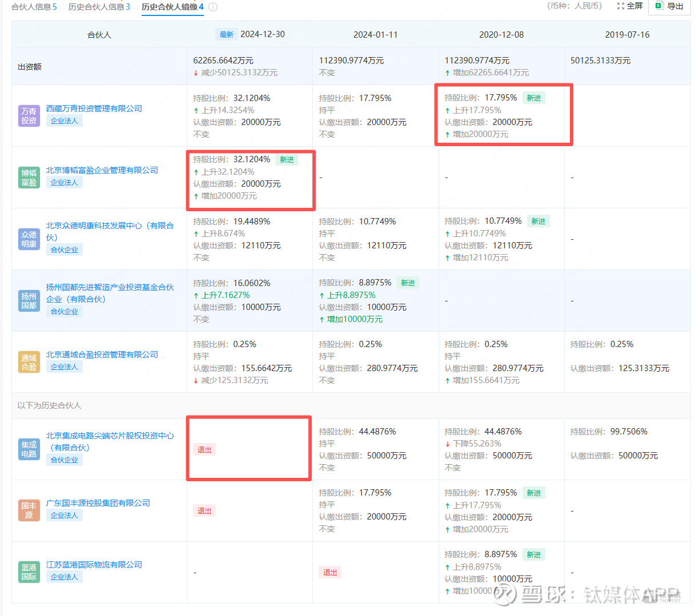
Task: Click the Excel export icon
Action: (659, 6)
